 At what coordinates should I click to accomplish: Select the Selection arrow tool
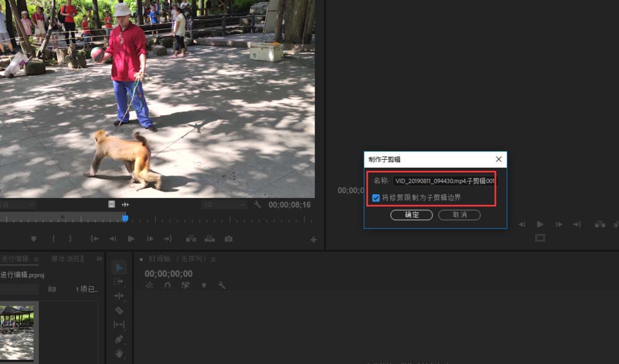pyautogui.click(x=119, y=267)
